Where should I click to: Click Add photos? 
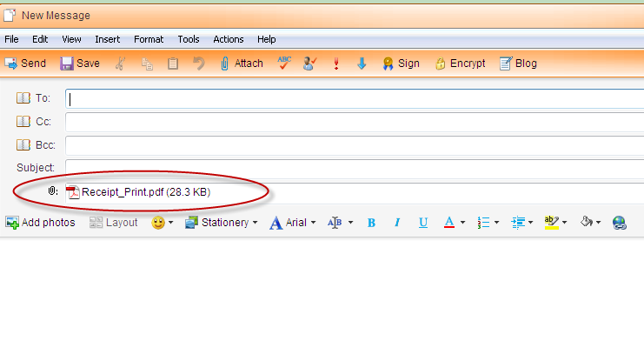pyautogui.click(x=40, y=223)
